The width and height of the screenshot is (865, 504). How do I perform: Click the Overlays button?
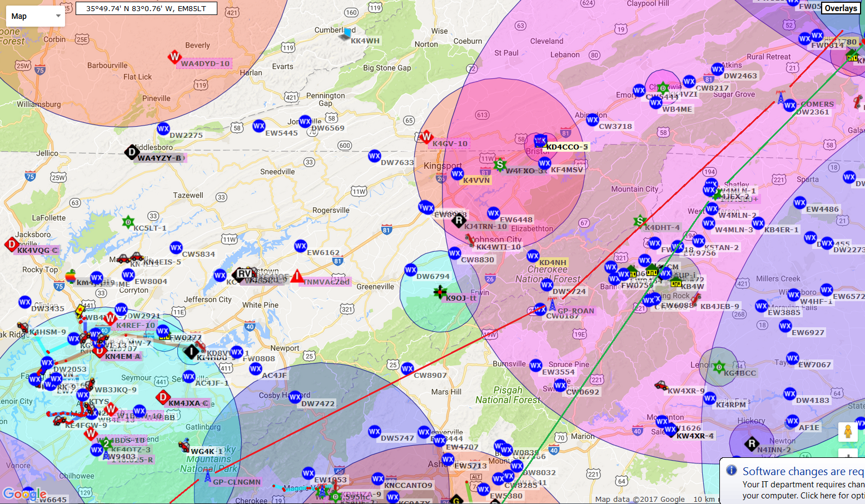pyautogui.click(x=840, y=8)
